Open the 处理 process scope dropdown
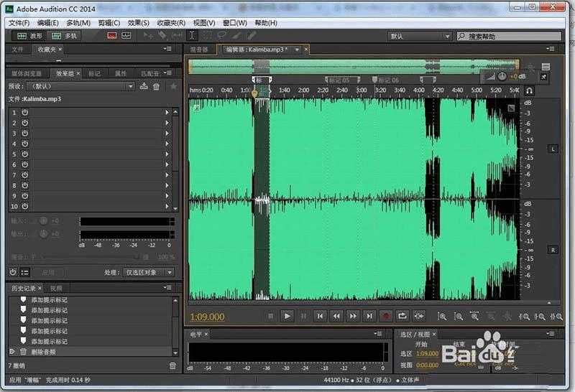The height and width of the screenshot is (392, 575). pos(149,273)
